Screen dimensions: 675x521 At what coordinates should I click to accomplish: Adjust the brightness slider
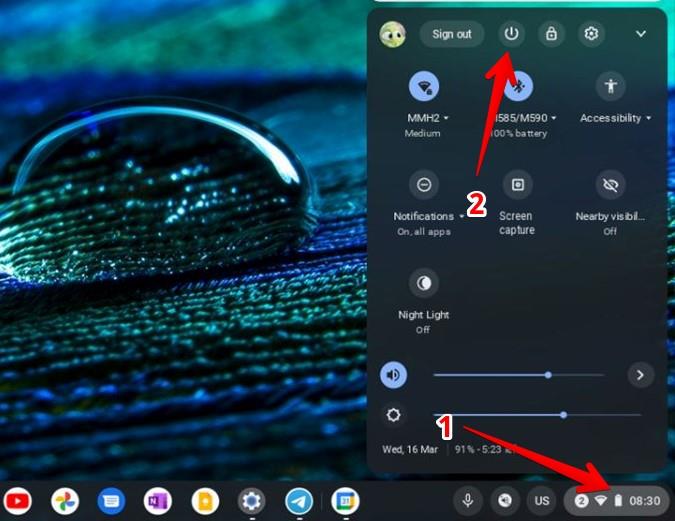(537, 415)
